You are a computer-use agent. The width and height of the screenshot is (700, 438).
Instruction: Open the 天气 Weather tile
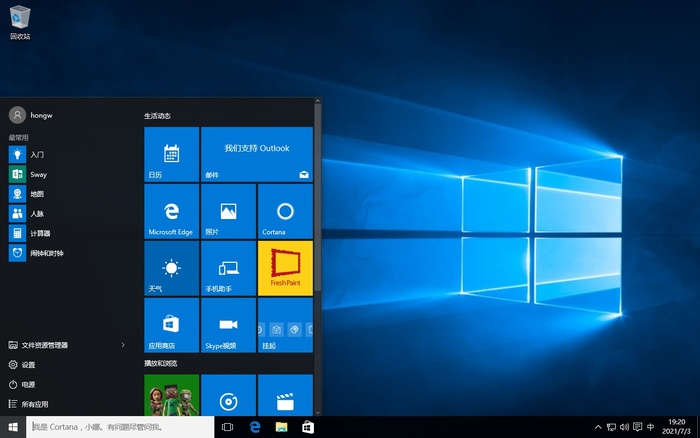pos(171,268)
